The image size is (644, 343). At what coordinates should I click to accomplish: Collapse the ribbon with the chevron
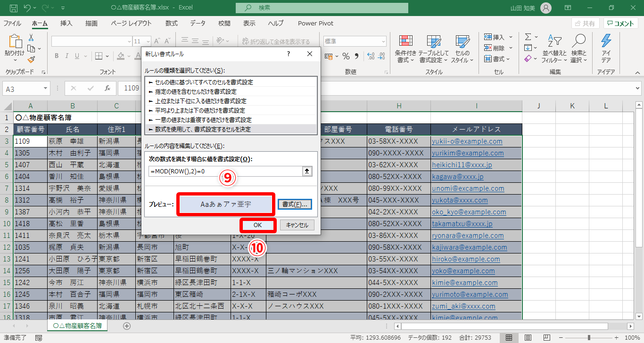tap(637, 72)
